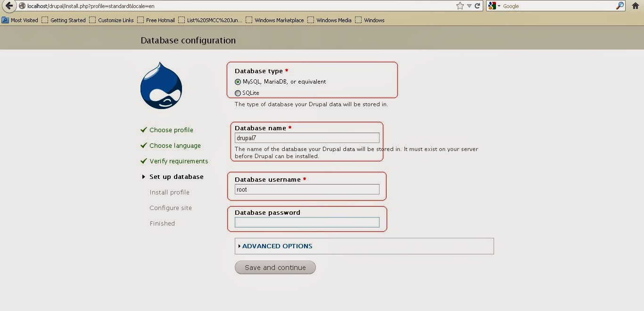The height and width of the screenshot is (311, 644).
Task: Click the Set up database step
Action: [176, 177]
